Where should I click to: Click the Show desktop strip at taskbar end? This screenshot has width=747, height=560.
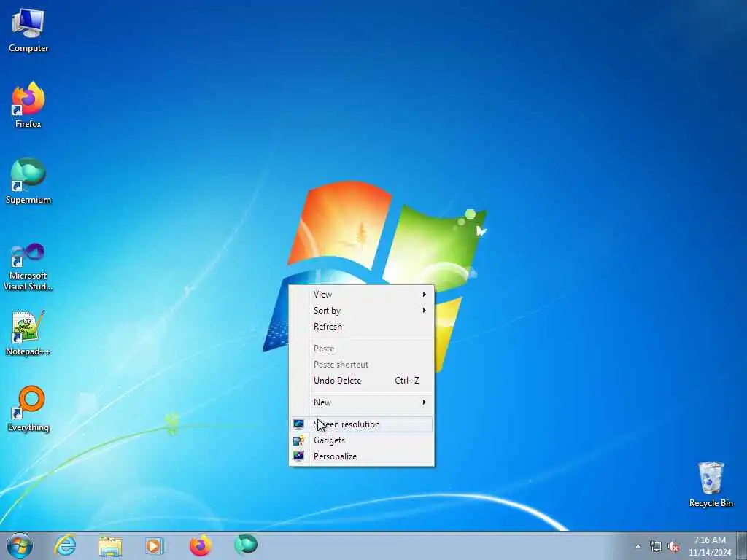[742, 545]
